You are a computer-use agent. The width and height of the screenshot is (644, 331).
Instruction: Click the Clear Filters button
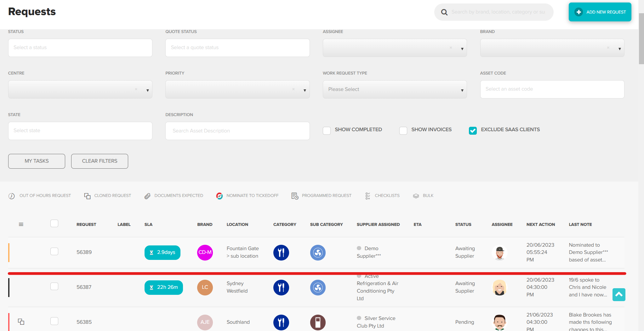(100, 161)
